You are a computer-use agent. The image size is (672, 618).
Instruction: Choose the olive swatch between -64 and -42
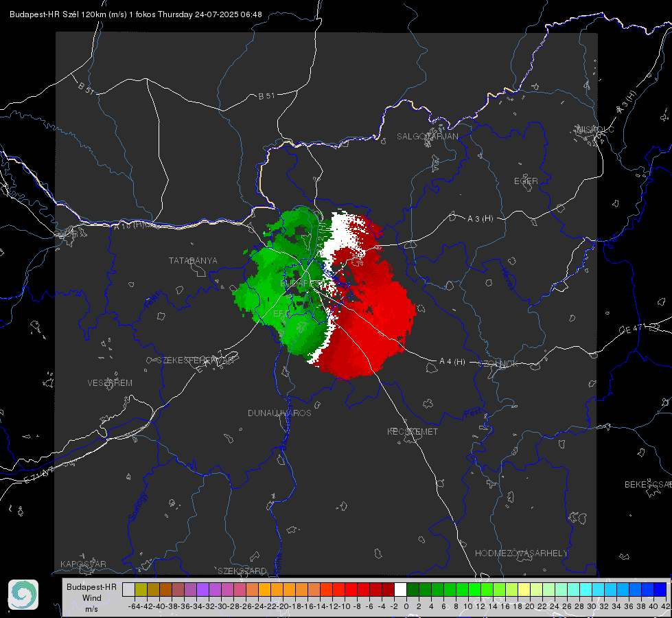(141, 589)
